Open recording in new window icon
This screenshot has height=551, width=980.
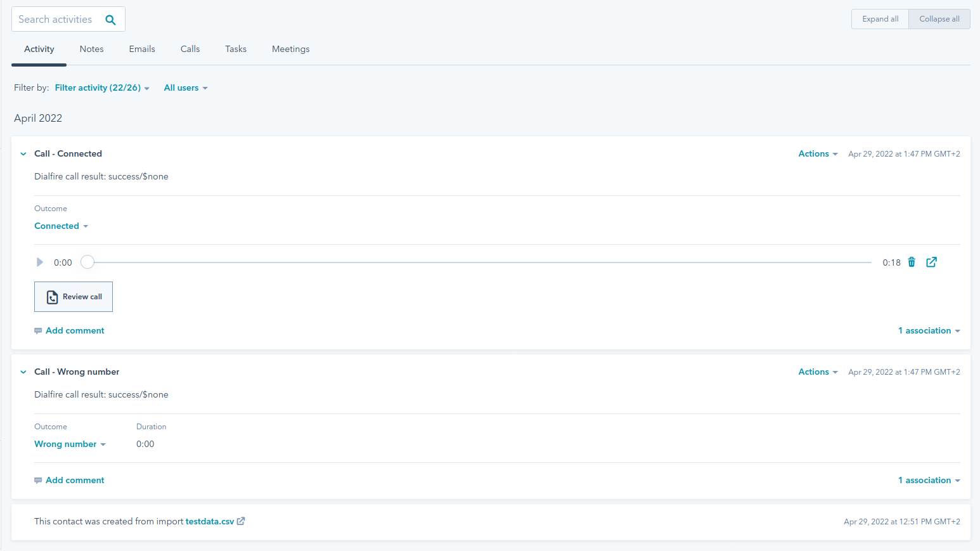pos(931,263)
